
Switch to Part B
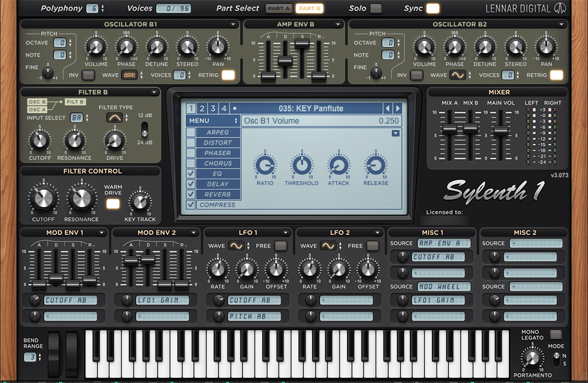(310, 8)
